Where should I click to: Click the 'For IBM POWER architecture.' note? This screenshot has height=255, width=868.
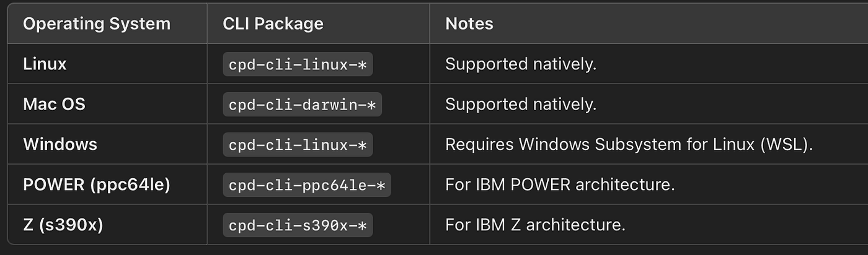560,184
